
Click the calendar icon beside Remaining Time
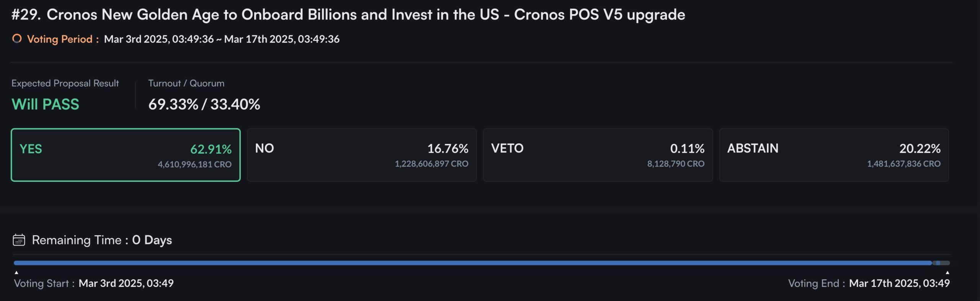pos(19,240)
